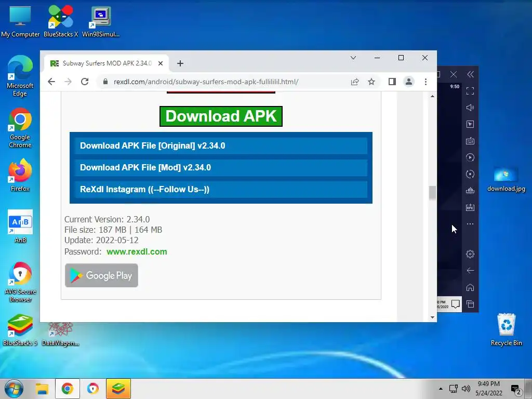Viewport: 532px width, 399px height.
Task: Open a new Chrome tab
Action: coord(180,63)
